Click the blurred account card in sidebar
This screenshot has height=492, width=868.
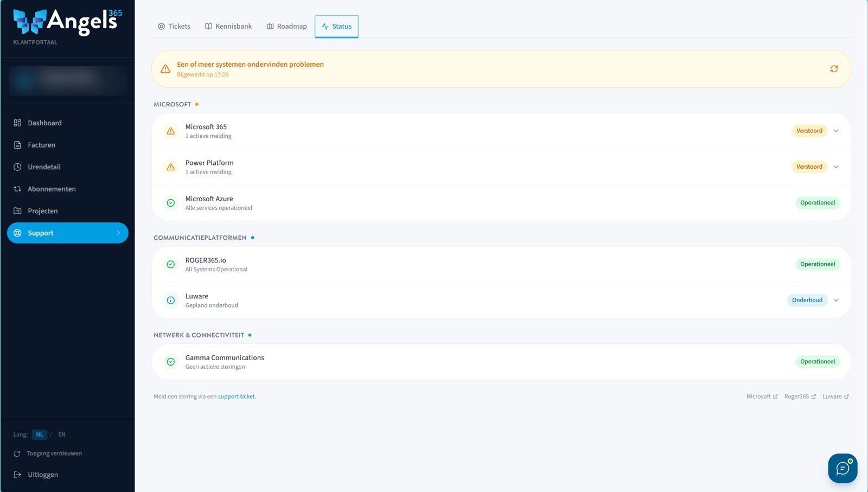pos(68,81)
